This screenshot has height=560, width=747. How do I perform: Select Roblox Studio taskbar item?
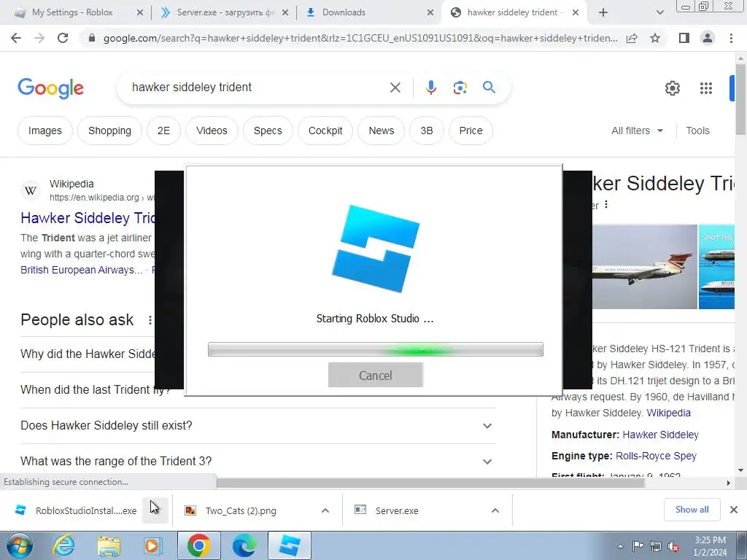pyautogui.click(x=290, y=545)
